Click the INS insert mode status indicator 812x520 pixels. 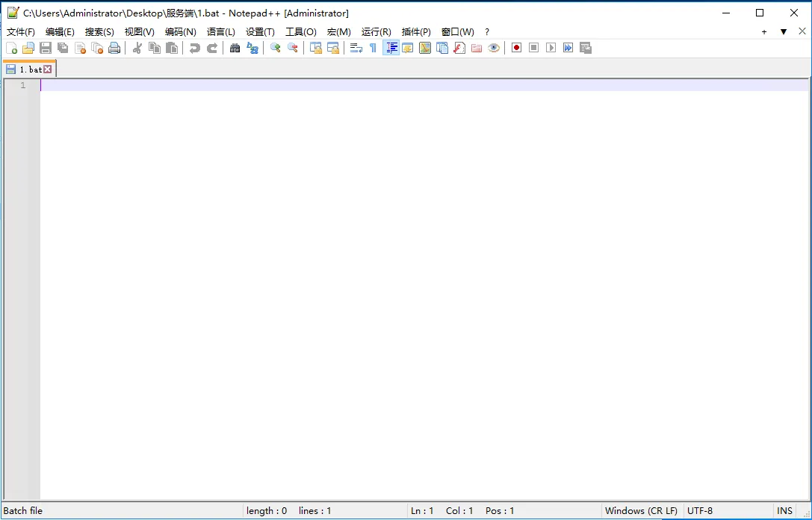click(x=784, y=511)
